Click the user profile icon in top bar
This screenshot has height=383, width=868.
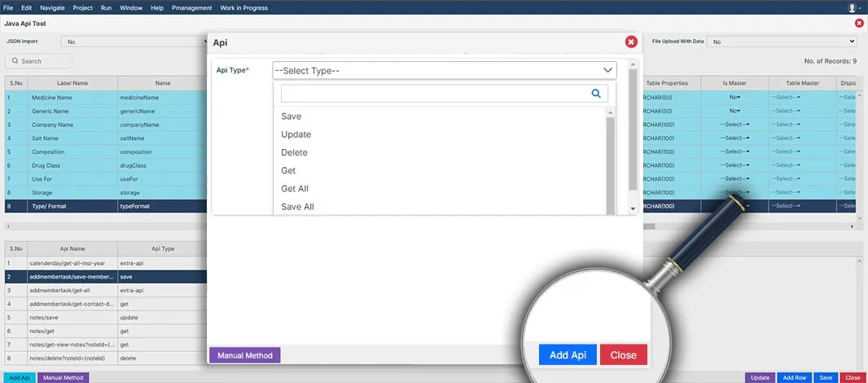tap(852, 8)
